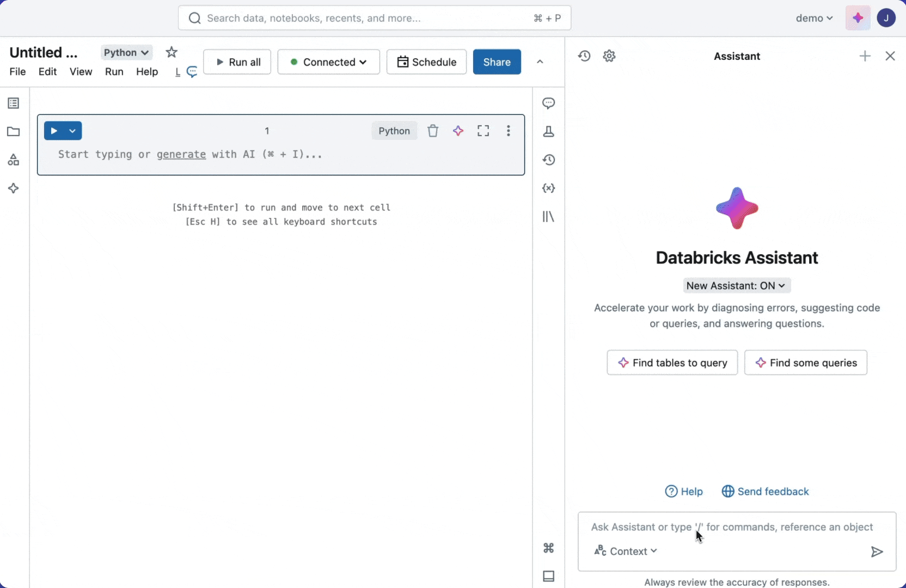
Task: Toggle the New Assistant: ON dropdown
Action: point(737,286)
